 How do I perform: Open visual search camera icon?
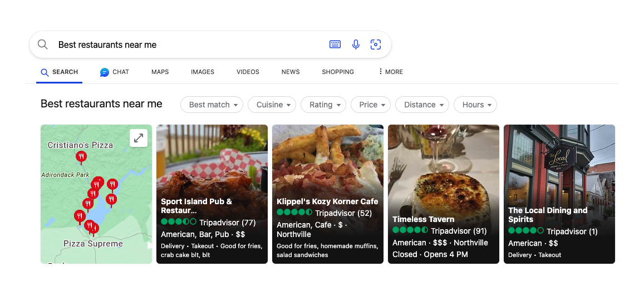click(x=375, y=45)
